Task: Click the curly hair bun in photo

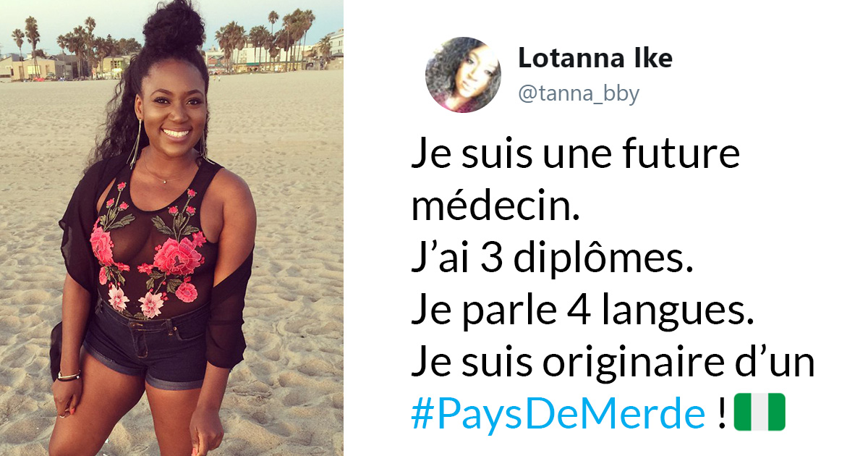Action: (x=174, y=28)
